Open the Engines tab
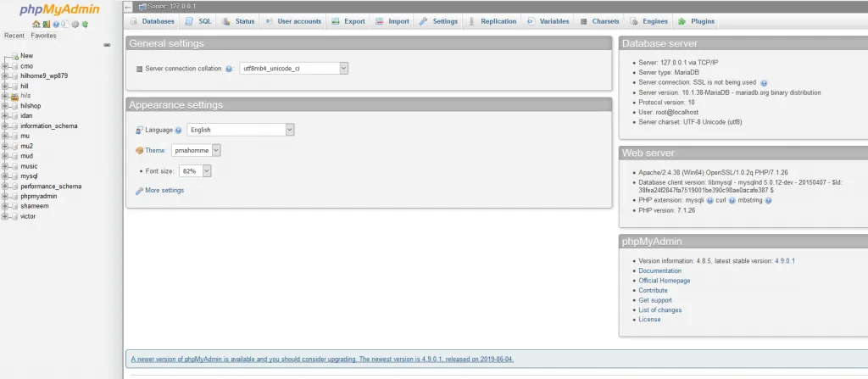868x379 pixels. (648, 21)
